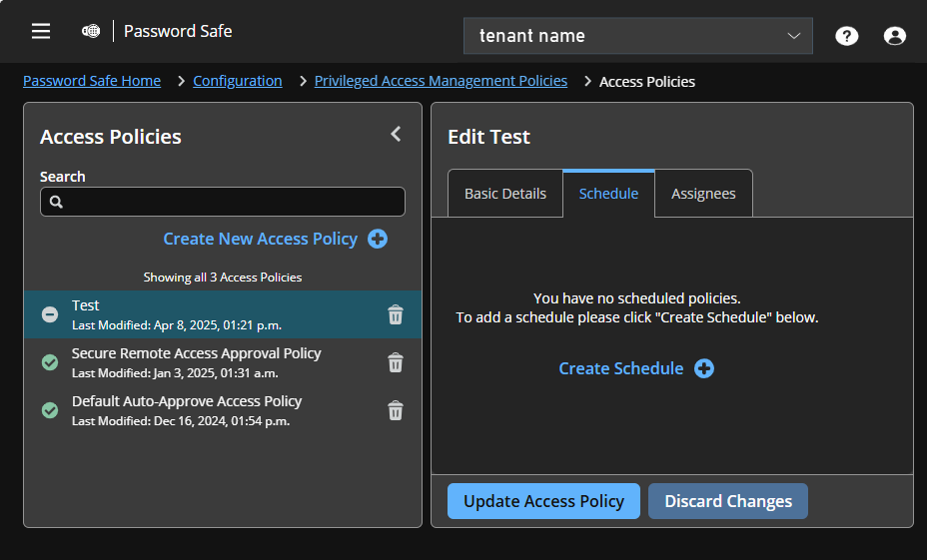The image size is (927, 560).
Task: Click "Last Modified: Apr 8, 2025, 01:21 p.m."
Action: [x=176, y=324]
